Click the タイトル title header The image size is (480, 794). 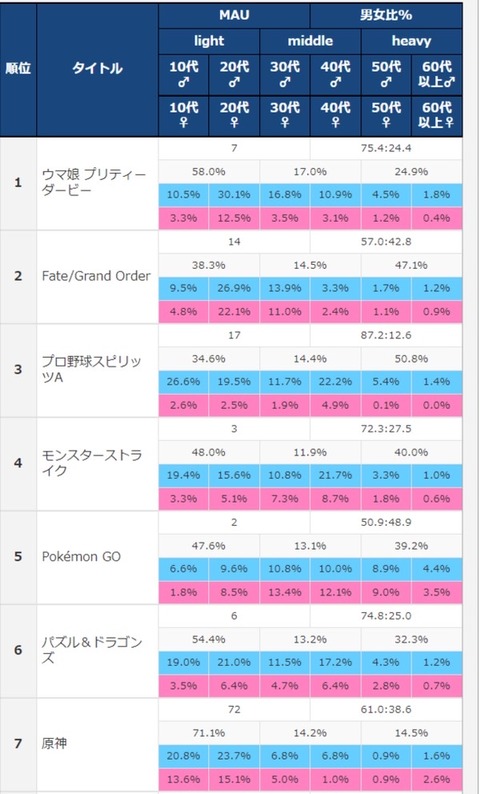pos(97,69)
